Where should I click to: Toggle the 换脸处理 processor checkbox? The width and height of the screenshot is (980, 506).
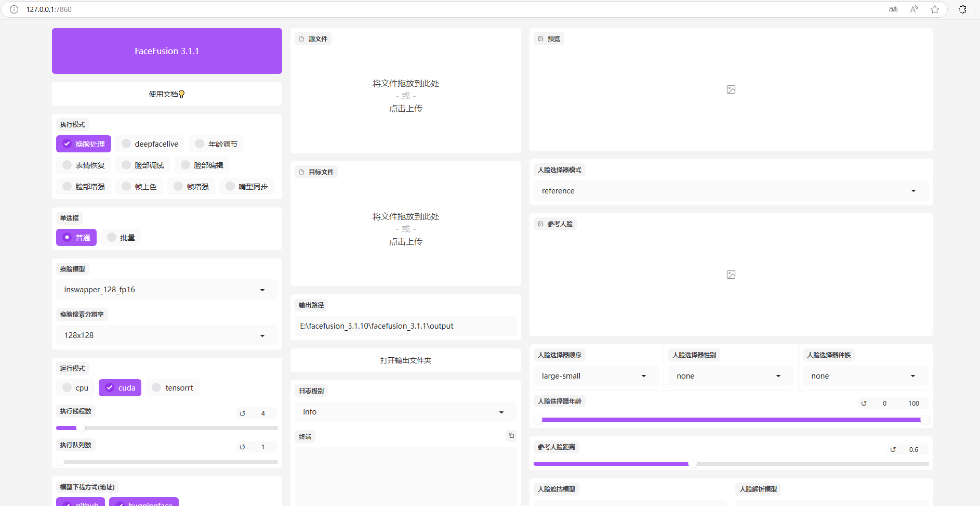(x=84, y=144)
